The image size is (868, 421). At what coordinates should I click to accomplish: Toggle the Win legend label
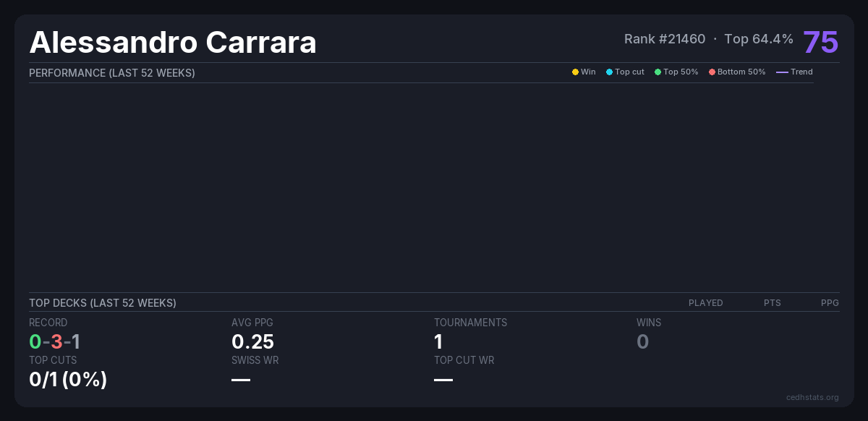588,72
